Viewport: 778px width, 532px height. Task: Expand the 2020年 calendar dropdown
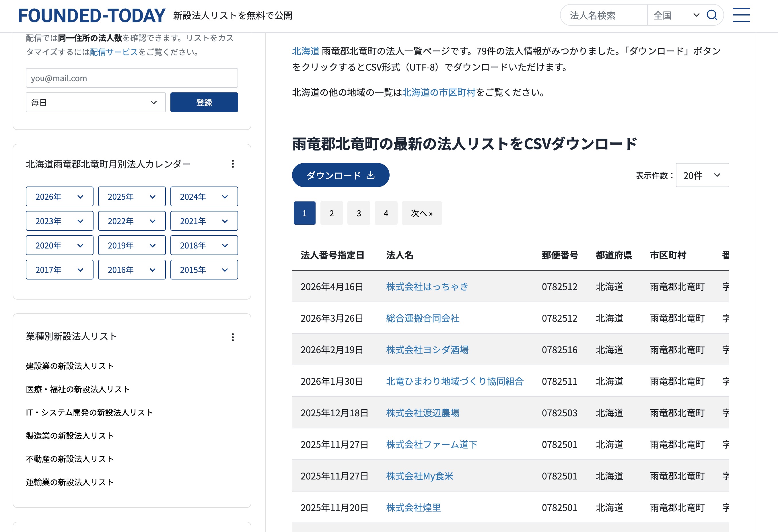(x=59, y=245)
